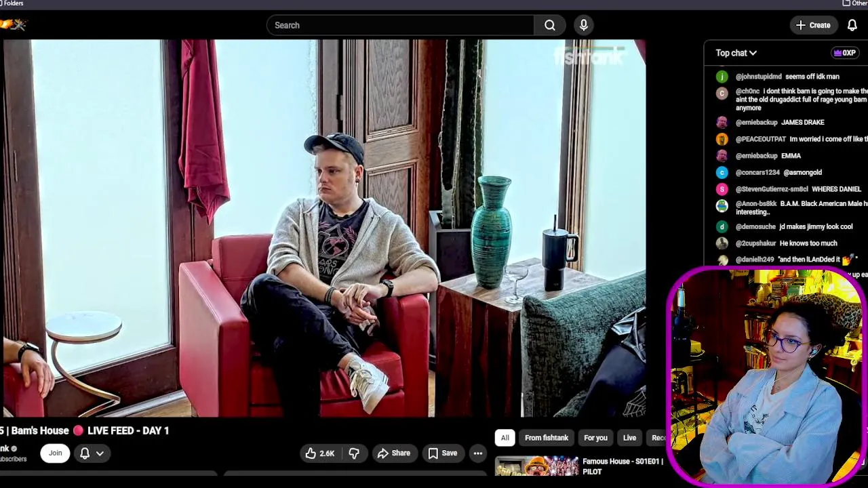Like the video with thumbs up
Image resolution: width=868 pixels, height=488 pixels.
pyautogui.click(x=319, y=453)
